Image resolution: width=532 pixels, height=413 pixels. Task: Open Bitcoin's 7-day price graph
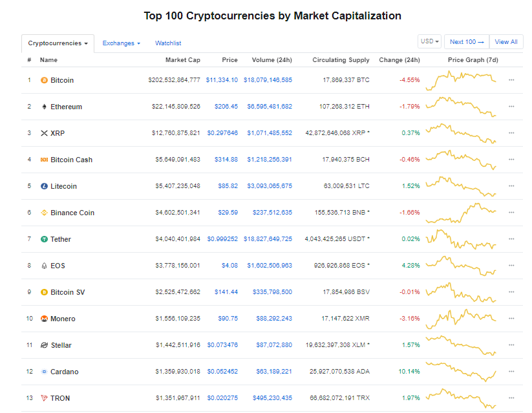[461, 80]
